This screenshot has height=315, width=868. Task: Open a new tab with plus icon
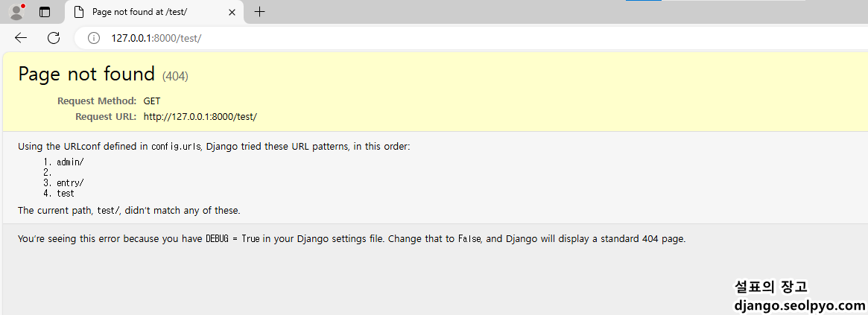point(259,12)
